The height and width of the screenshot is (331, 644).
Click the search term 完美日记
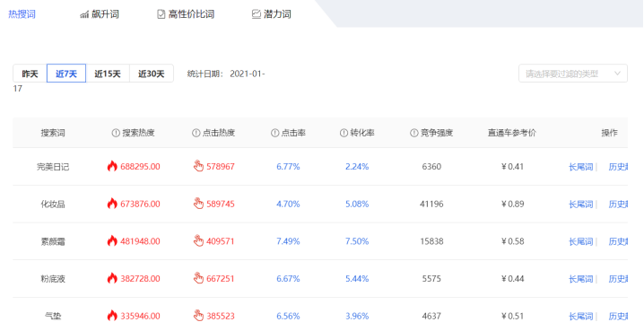coord(53,167)
